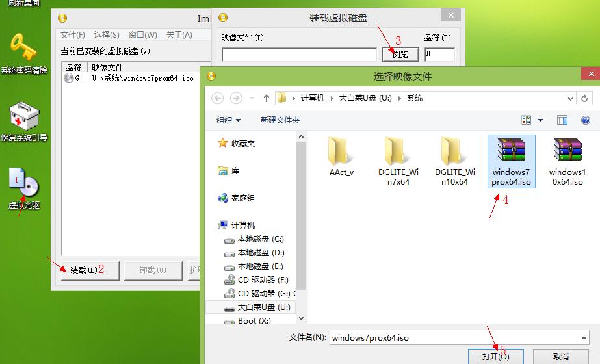Select 收藏夹 in navigation pane

(x=237, y=144)
